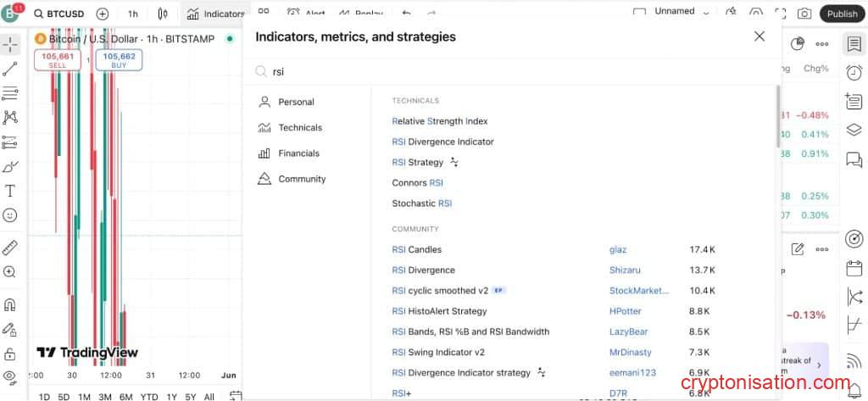Open the emoji icons tool
Viewport: 868px width, 401px height.
pyautogui.click(x=10, y=215)
